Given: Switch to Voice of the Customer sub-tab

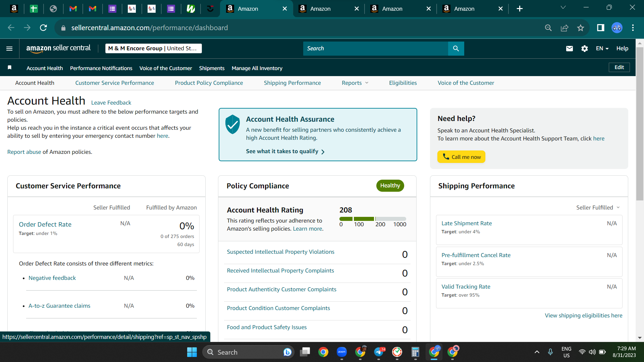Looking at the screenshot, I should 466,83.
